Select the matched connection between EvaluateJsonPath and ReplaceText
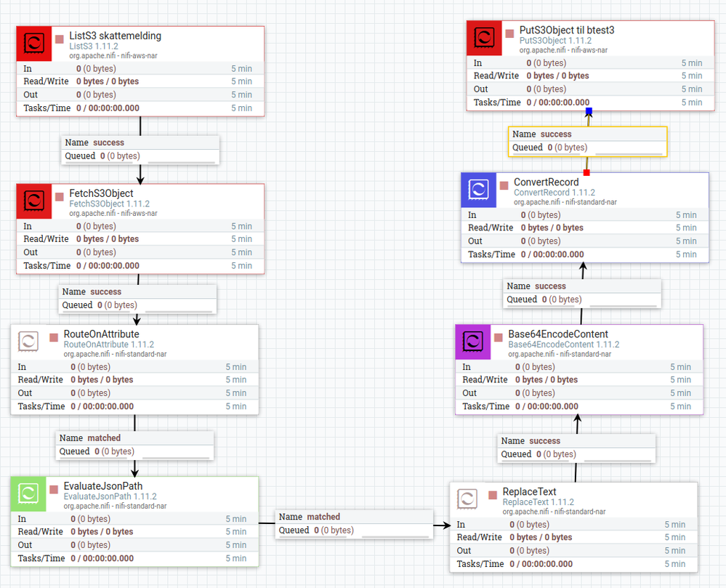This screenshot has height=588, width=726. pos(354,523)
